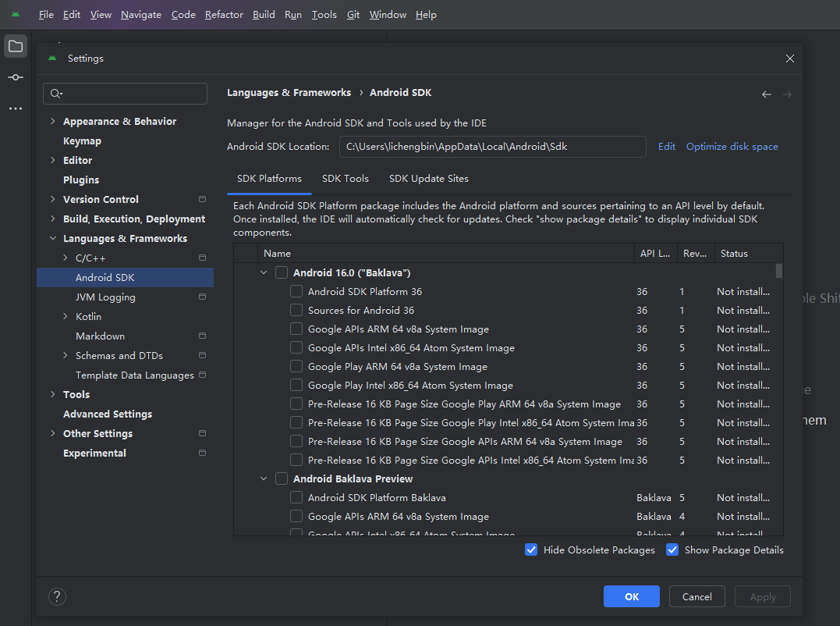The height and width of the screenshot is (626, 840).
Task: Check Android Baklava Preview group checkbox
Action: [x=282, y=478]
